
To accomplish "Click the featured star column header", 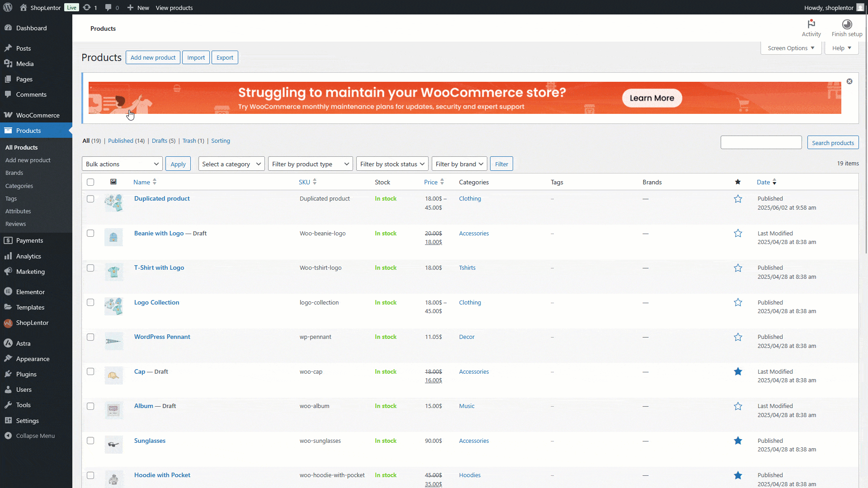I will [738, 182].
